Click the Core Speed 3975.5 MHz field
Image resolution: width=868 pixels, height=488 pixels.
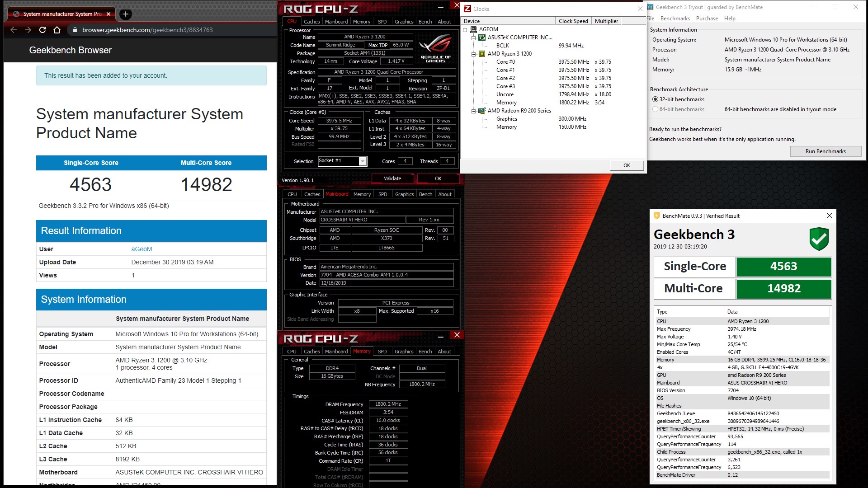coord(339,121)
